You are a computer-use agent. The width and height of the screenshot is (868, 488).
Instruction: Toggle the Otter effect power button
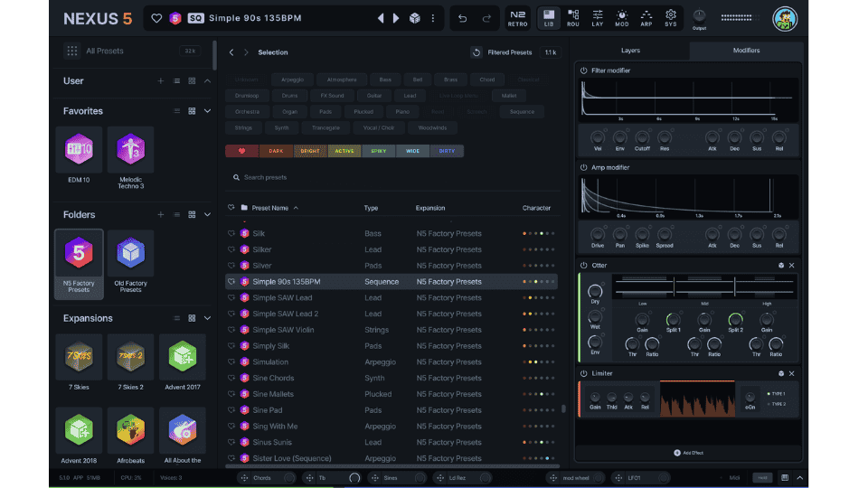[583, 266]
